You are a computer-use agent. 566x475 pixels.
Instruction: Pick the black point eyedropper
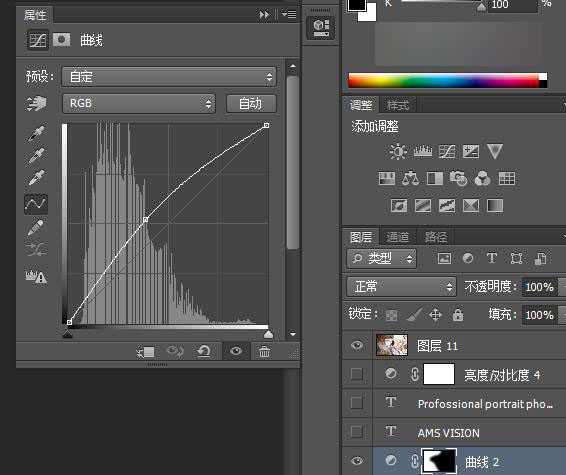[x=36, y=134]
